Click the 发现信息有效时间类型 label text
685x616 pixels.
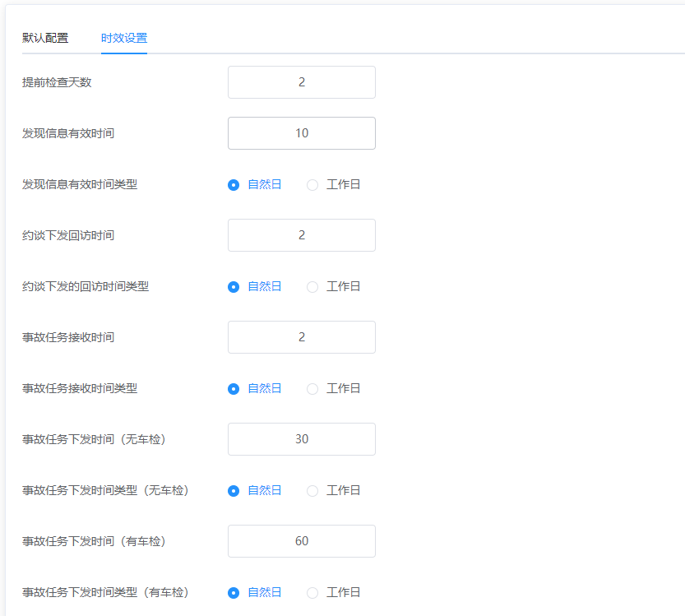(x=80, y=184)
